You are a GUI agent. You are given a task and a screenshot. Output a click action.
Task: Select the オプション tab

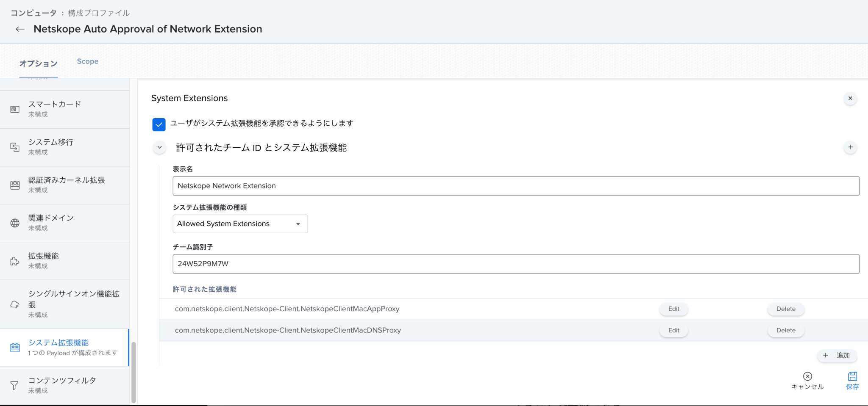(x=38, y=64)
